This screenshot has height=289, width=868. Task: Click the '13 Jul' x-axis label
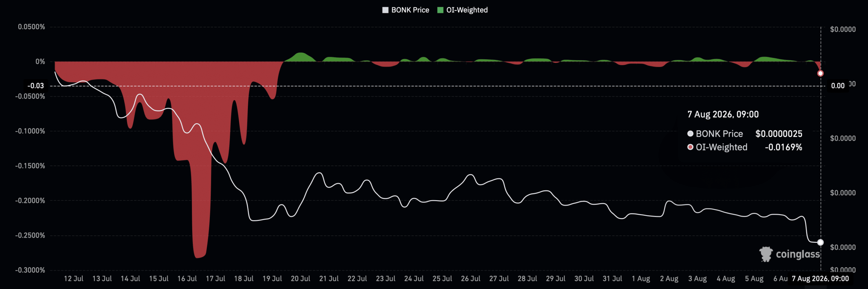pos(102,278)
